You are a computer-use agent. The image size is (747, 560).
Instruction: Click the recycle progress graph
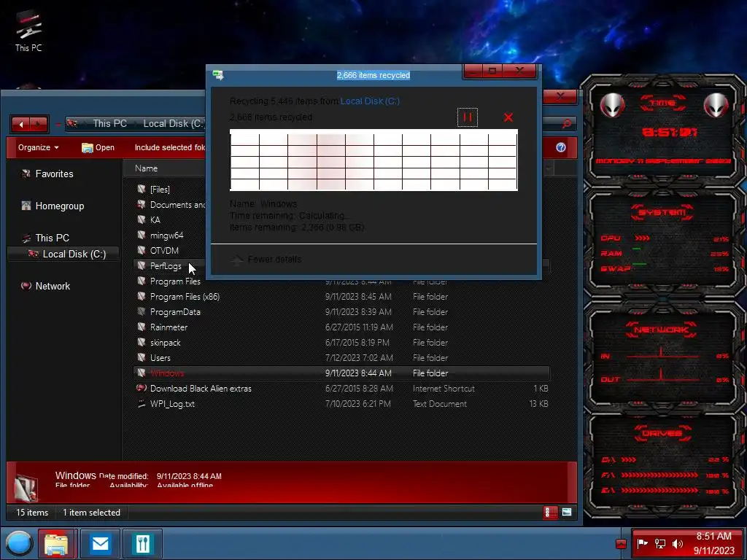coord(373,160)
